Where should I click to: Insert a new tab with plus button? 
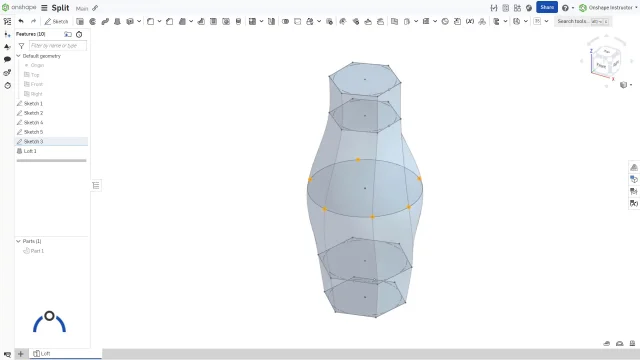coord(21,353)
